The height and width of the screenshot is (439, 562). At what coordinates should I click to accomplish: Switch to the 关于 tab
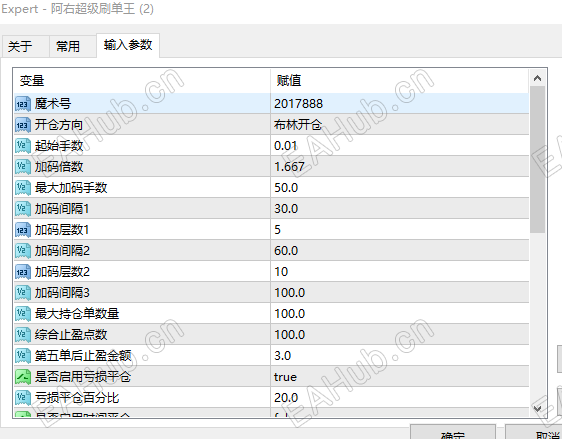[x=25, y=46]
